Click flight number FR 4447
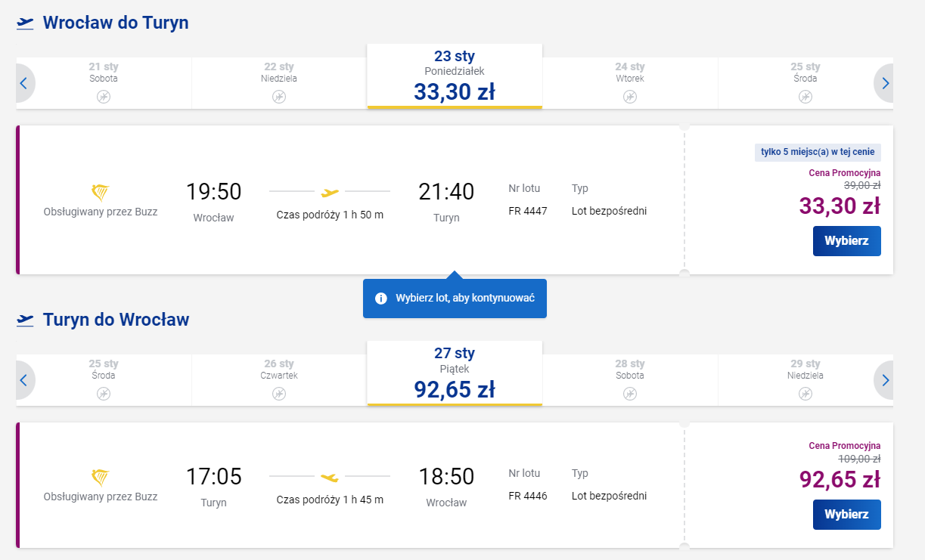925x560 pixels. click(x=528, y=211)
